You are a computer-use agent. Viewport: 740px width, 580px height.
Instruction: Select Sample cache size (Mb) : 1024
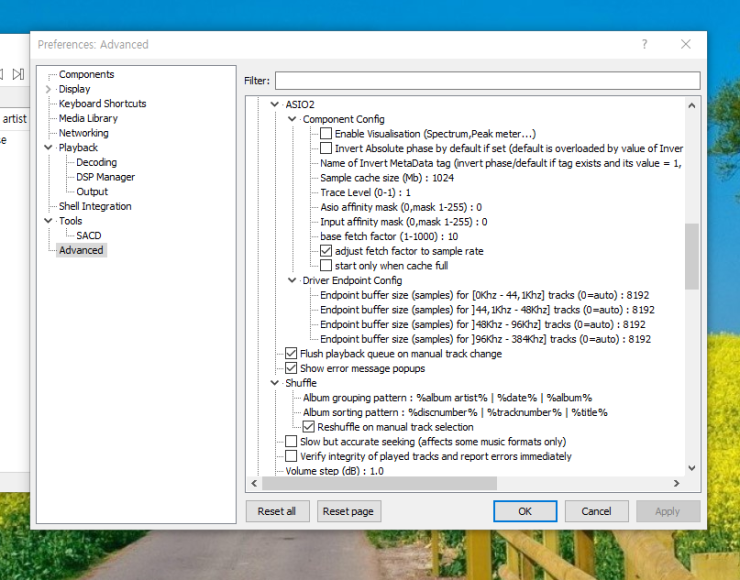pyautogui.click(x=387, y=178)
